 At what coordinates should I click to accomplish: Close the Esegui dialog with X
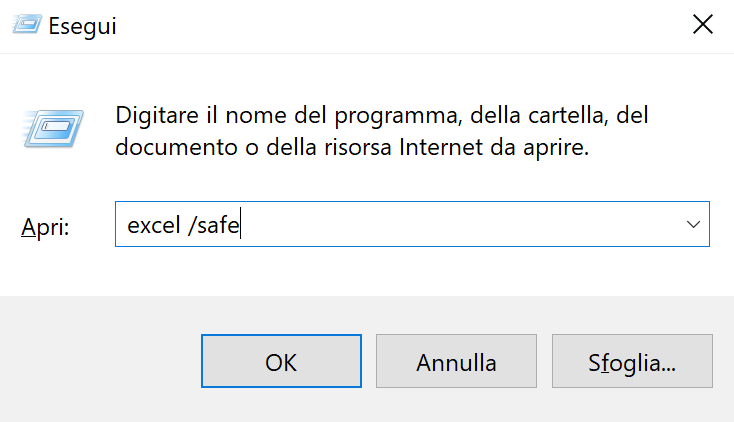coord(702,26)
